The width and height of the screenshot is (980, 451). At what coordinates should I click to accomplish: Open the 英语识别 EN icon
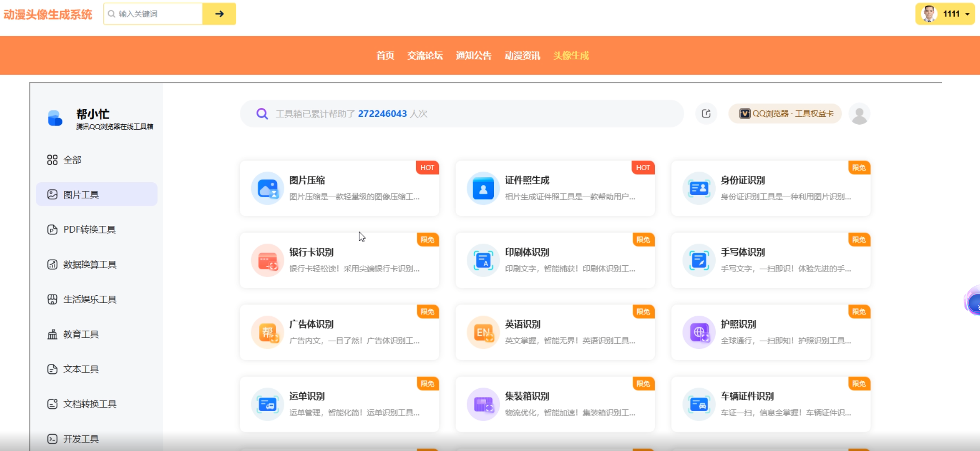483,332
